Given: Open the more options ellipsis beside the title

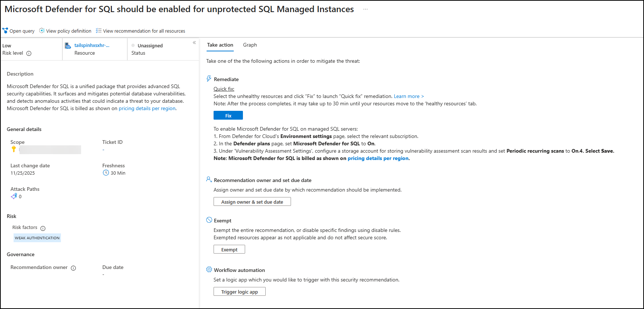Looking at the screenshot, I should (365, 9).
